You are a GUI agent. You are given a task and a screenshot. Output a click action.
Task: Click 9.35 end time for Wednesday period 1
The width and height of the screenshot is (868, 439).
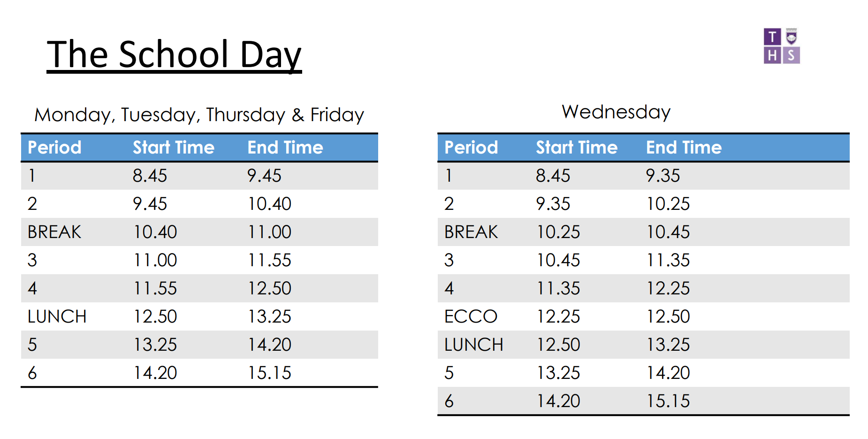(663, 176)
